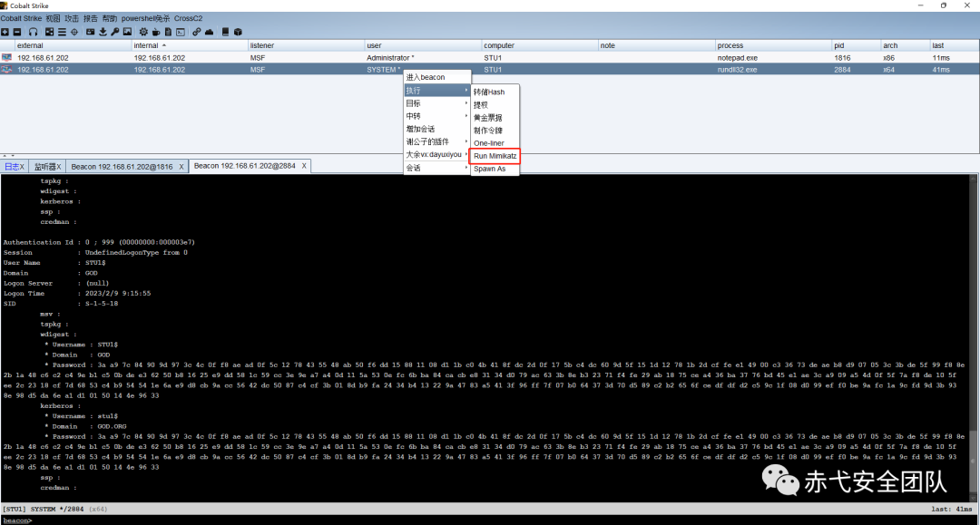Expand the 谢公子的插件 submenu arrow
Image resolution: width=980 pixels, height=525 pixels.
466,141
